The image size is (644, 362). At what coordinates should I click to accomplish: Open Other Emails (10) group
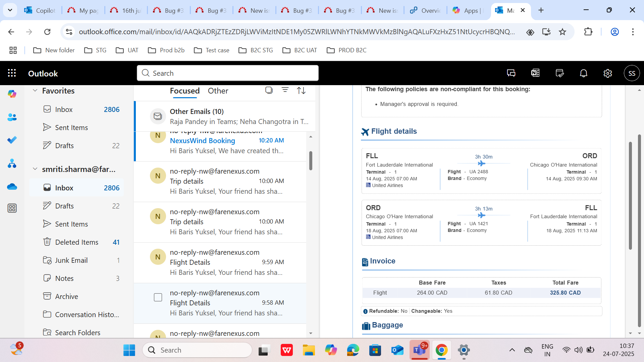tap(225, 116)
